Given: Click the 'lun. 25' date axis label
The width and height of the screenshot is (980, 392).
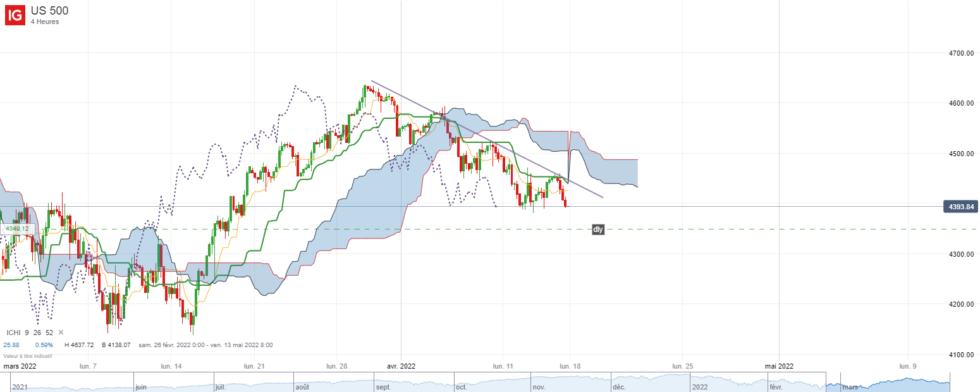Looking at the screenshot, I should coord(683,366).
